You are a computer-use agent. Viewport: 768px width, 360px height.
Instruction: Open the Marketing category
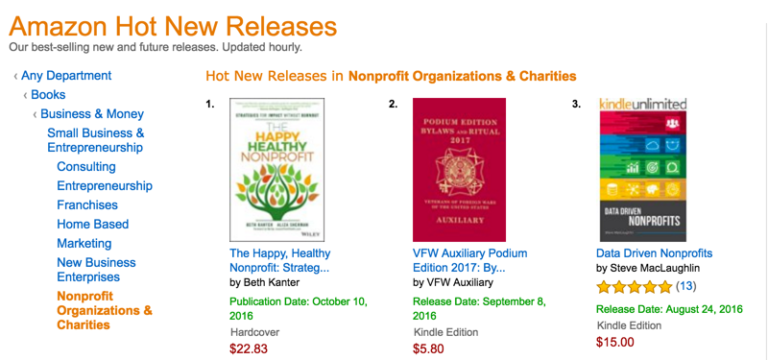point(84,243)
